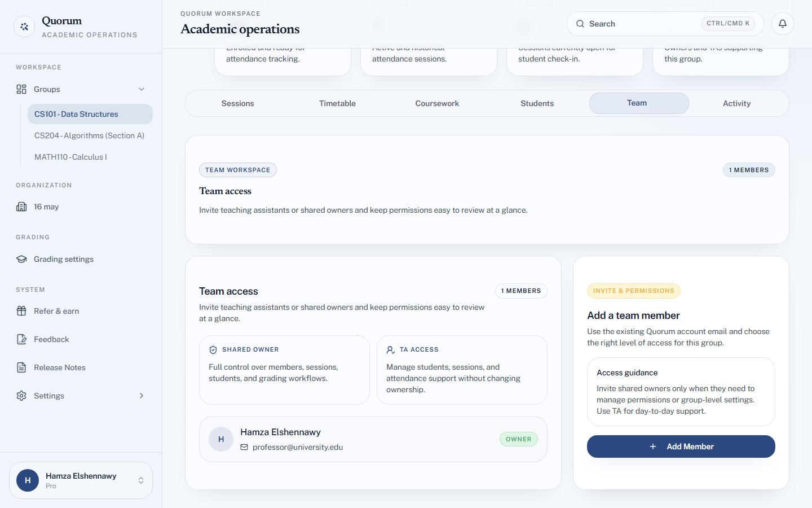Click the INVITE & PERMISSIONS label

coord(634,291)
